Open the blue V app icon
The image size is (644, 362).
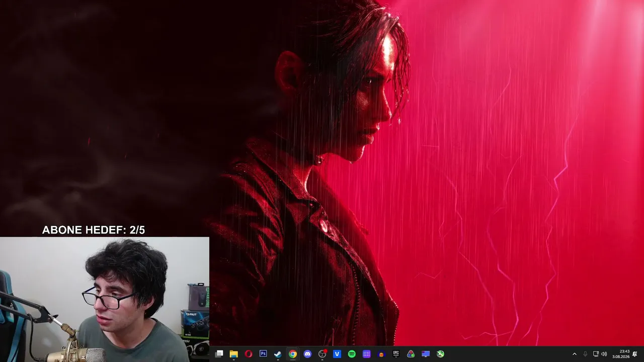337,354
